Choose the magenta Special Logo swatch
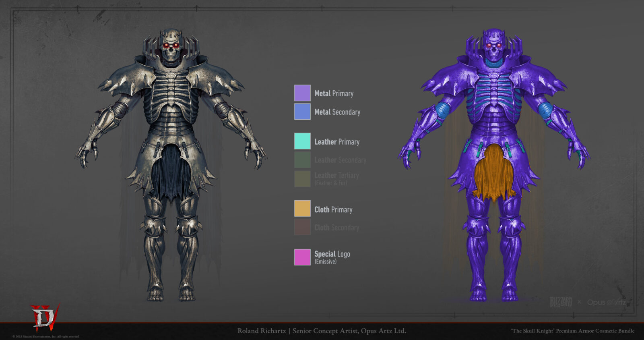The image size is (644, 340). (x=302, y=257)
